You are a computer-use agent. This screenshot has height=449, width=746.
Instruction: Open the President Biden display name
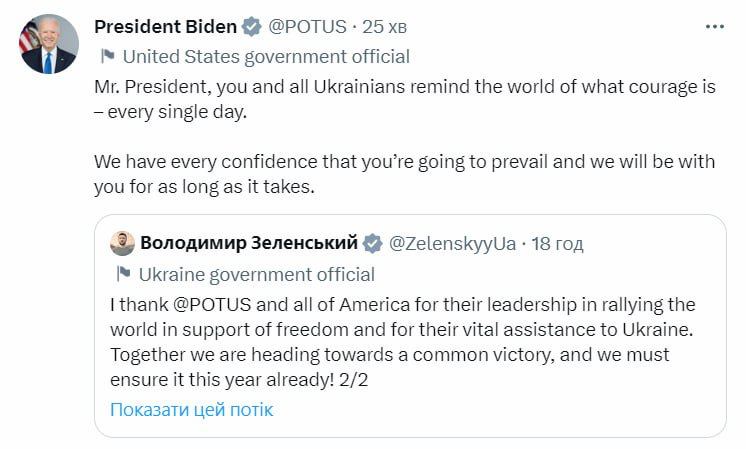(x=165, y=26)
